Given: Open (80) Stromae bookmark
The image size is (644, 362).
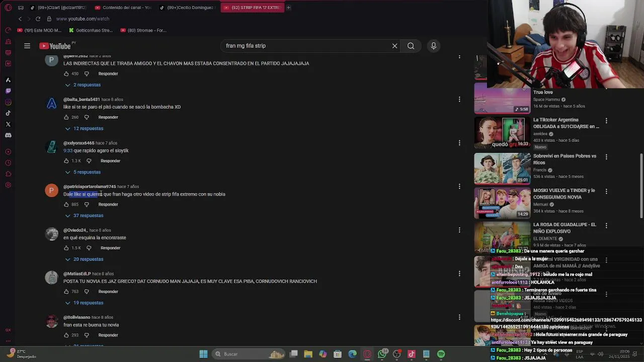Looking at the screenshot, I should 143,30.
